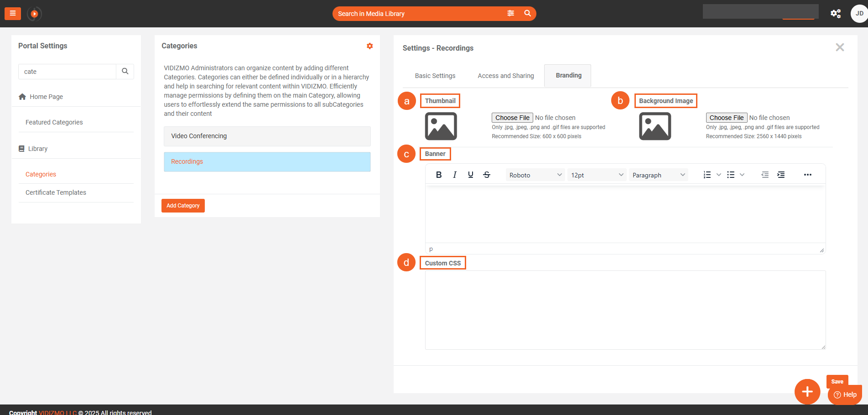
Task: Toggle italic formatting in Banner editor
Action: [454, 175]
